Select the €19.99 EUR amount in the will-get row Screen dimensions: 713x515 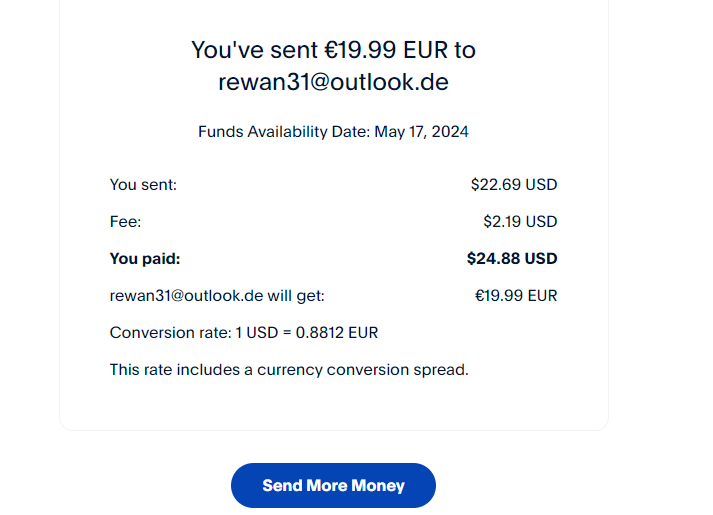tap(515, 295)
